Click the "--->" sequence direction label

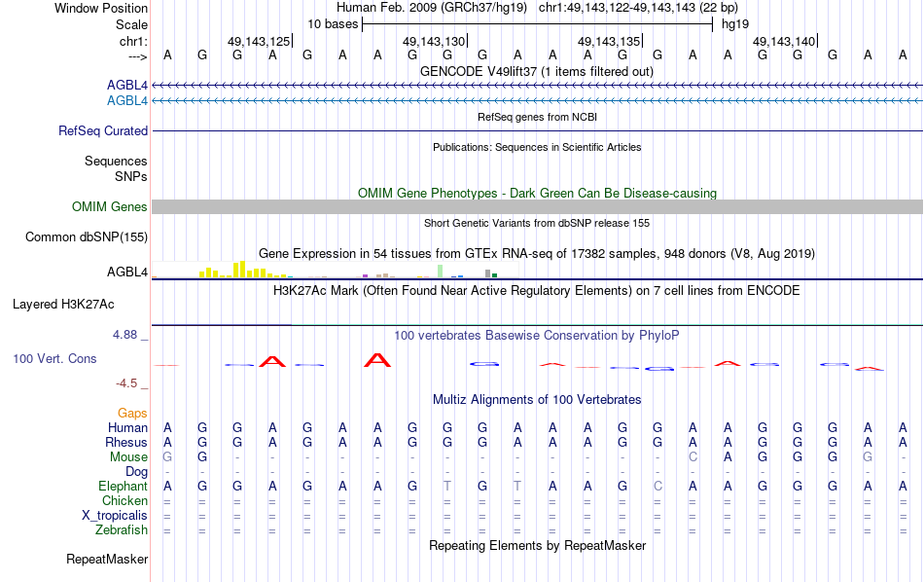[137, 56]
